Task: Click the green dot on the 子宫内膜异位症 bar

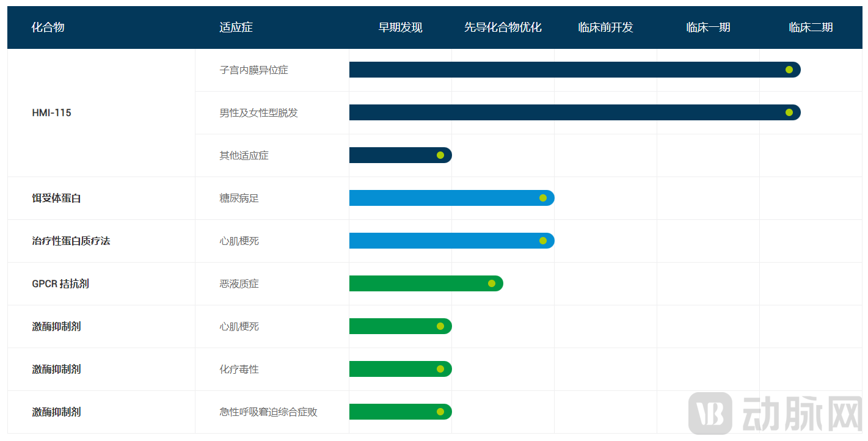Action: pyautogui.click(x=789, y=70)
